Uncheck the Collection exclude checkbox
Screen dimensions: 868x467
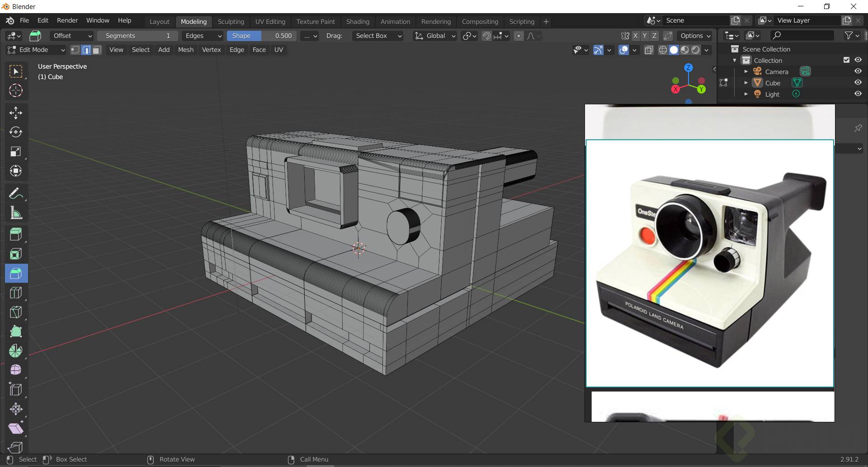(846, 60)
